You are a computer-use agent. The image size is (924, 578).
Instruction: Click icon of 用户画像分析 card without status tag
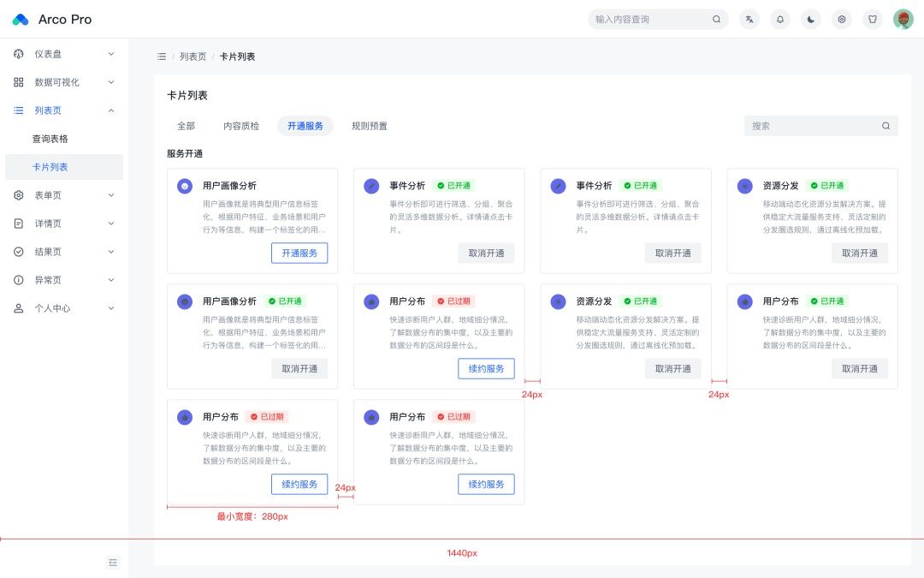point(185,186)
